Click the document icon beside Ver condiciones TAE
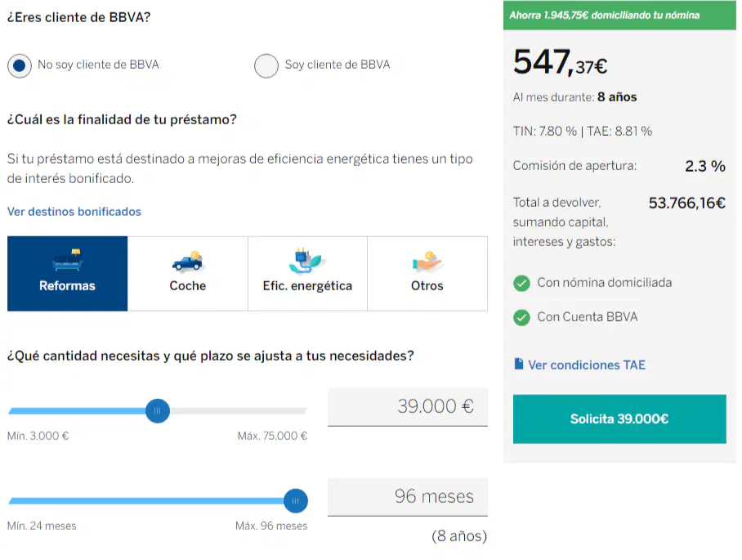The image size is (742, 560). pos(519,364)
